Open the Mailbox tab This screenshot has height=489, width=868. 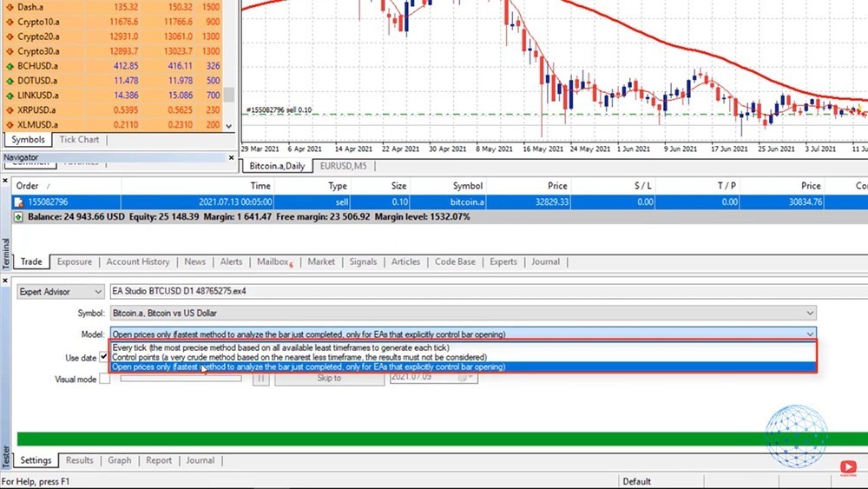274,261
